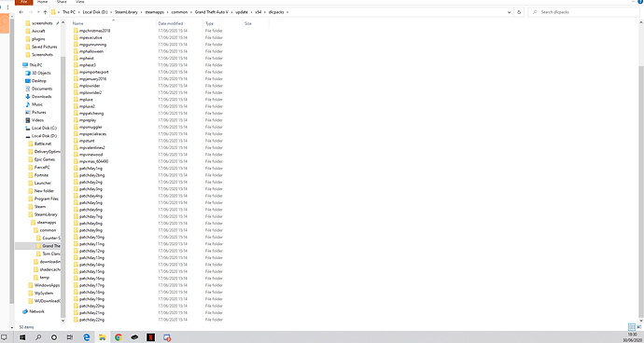
Task: Open the Home ribbon tab
Action: [42, 2]
